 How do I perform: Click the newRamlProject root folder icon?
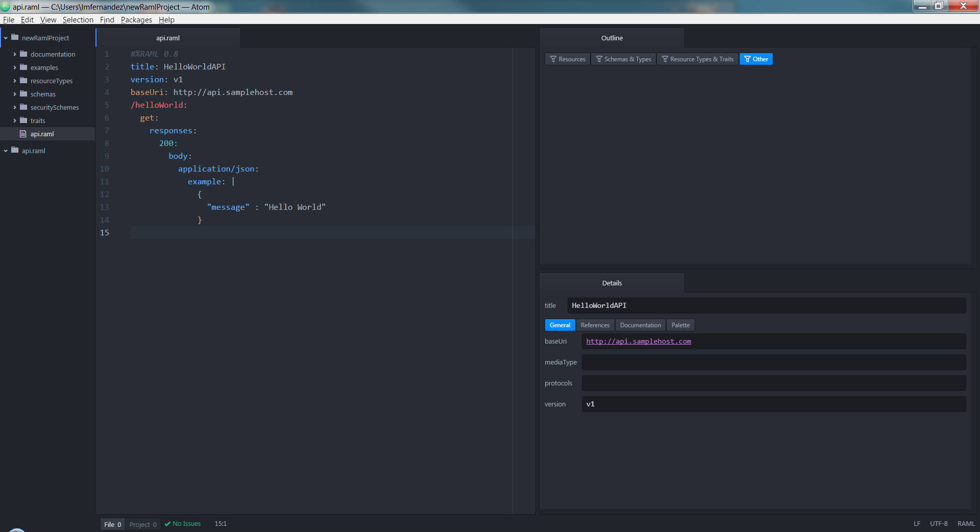click(x=15, y=37)
